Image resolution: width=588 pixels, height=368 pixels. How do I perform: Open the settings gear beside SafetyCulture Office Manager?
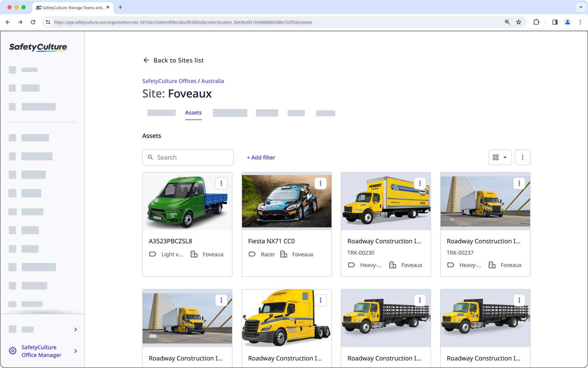[x=13, y=350]
